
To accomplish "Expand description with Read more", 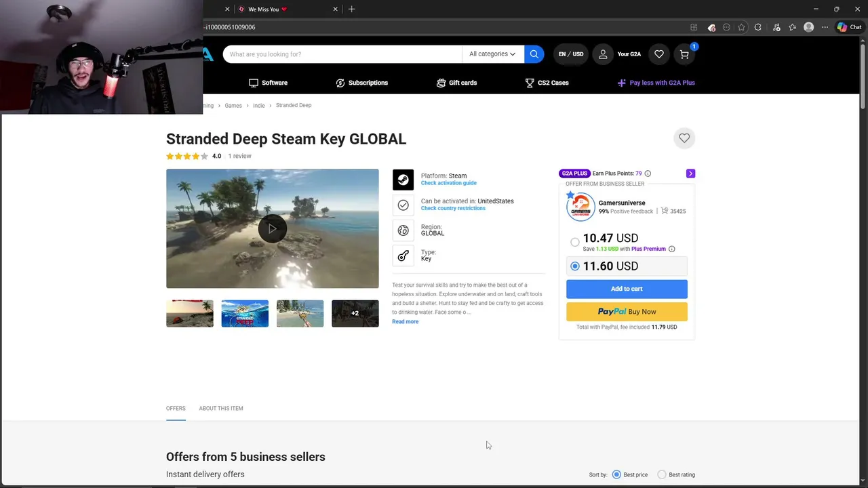I will click(405, 322).
